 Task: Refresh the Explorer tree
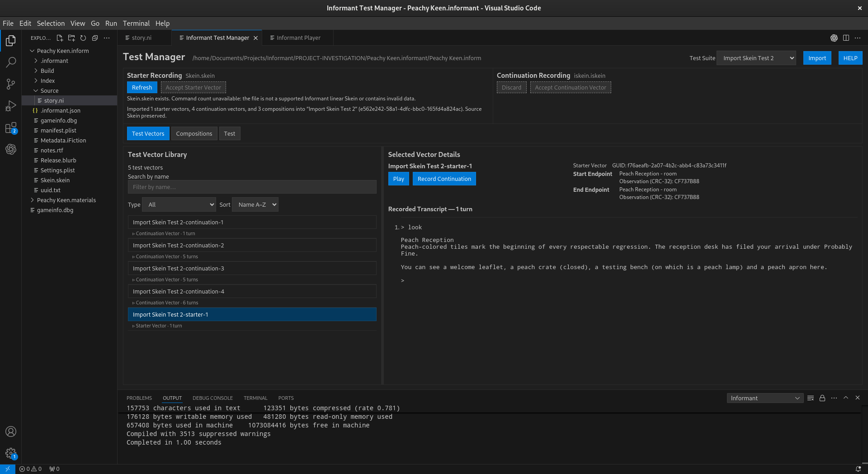point(83,38)
